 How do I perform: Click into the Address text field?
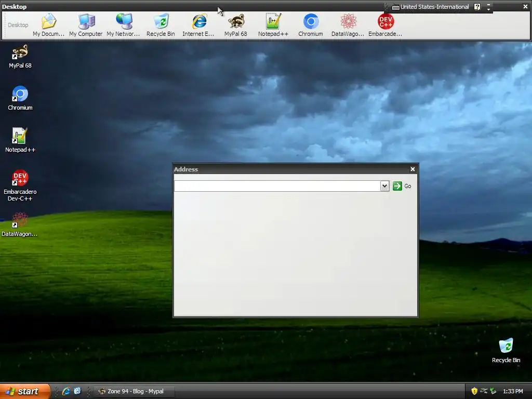(277, 186)
